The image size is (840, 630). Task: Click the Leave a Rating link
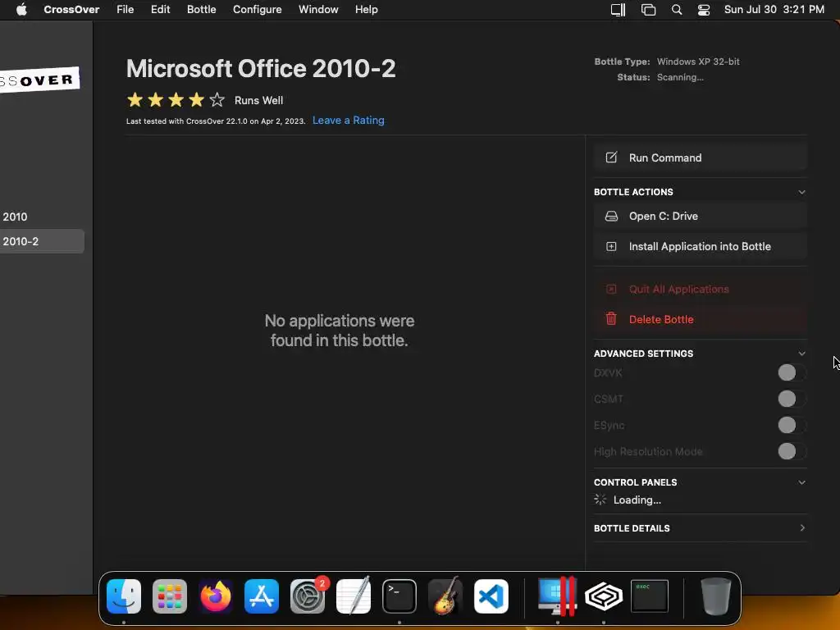tap(348, 121)
